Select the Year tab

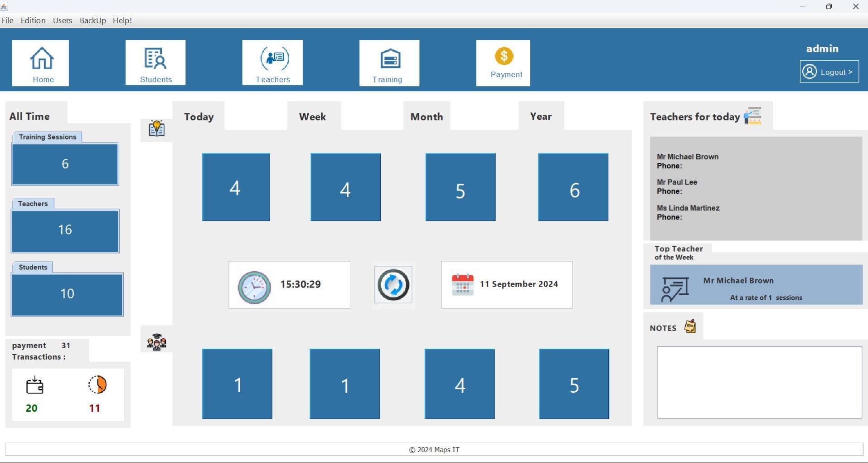(x=541, y=117)
